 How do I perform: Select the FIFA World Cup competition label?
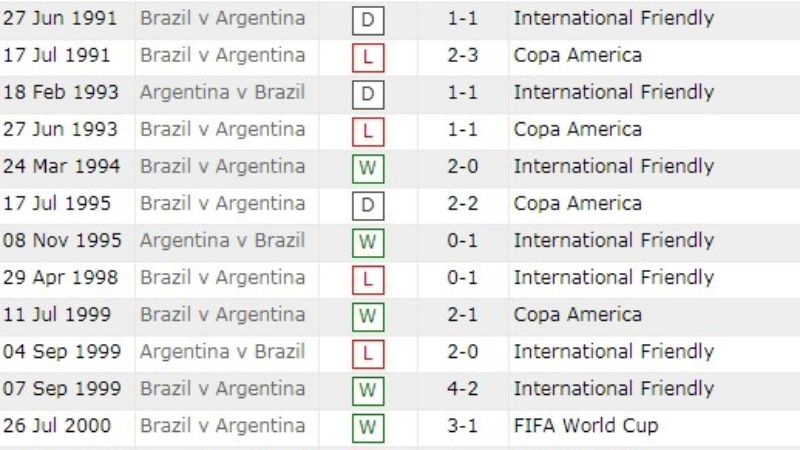coord(586,426)
